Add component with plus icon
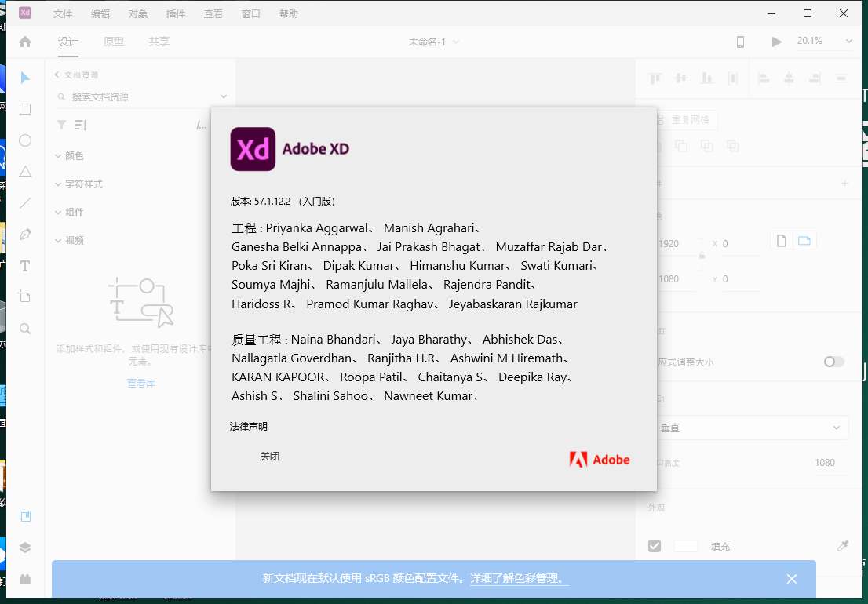This screenshot has height=604, width=868. point(844,183)
